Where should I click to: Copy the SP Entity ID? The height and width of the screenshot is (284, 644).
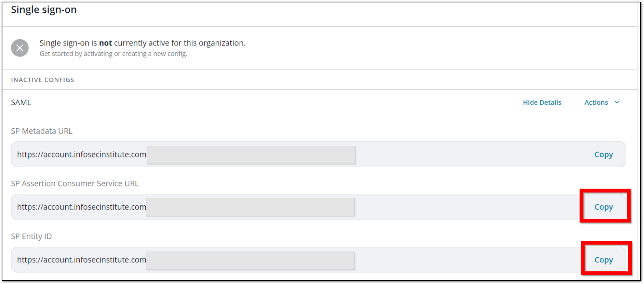(x=603, y=260)
